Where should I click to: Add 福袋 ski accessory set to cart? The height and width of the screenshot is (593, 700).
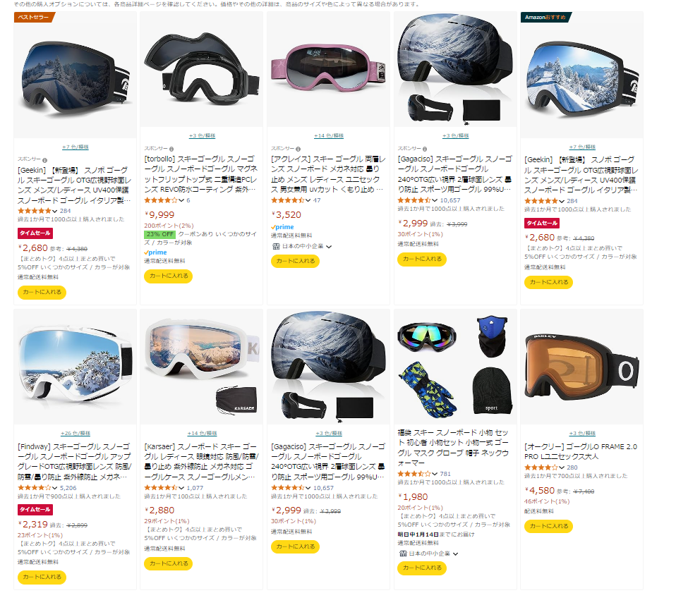422,568
